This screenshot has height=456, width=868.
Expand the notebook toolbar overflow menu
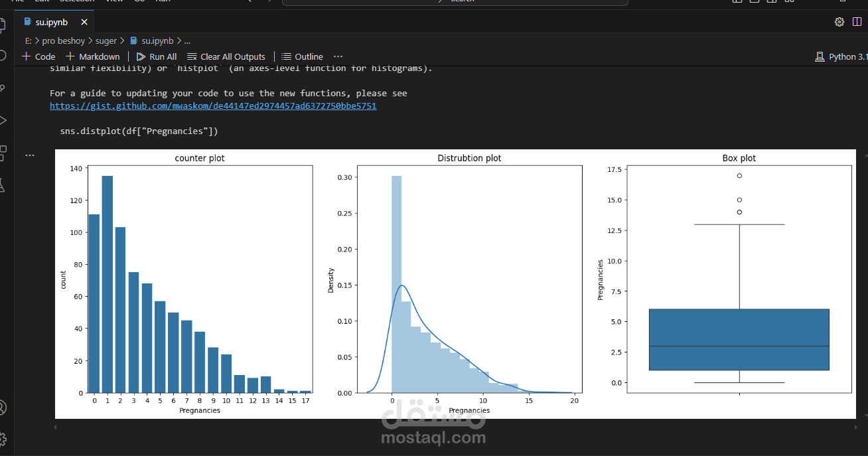(338, 56)
